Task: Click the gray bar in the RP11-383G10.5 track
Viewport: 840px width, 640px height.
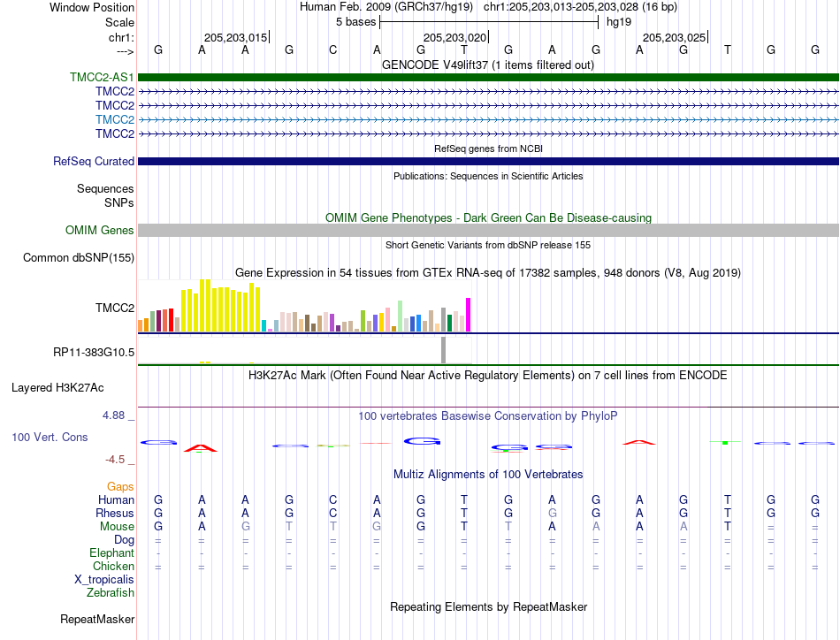Action: (443, 350)
